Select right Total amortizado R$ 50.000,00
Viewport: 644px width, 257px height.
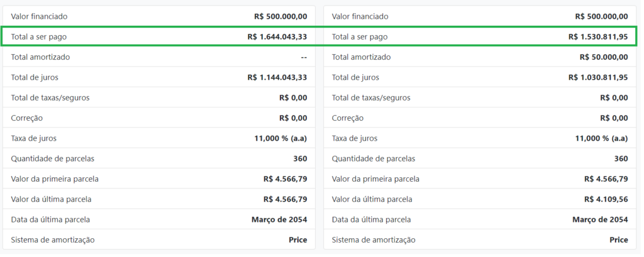[604, 57]
